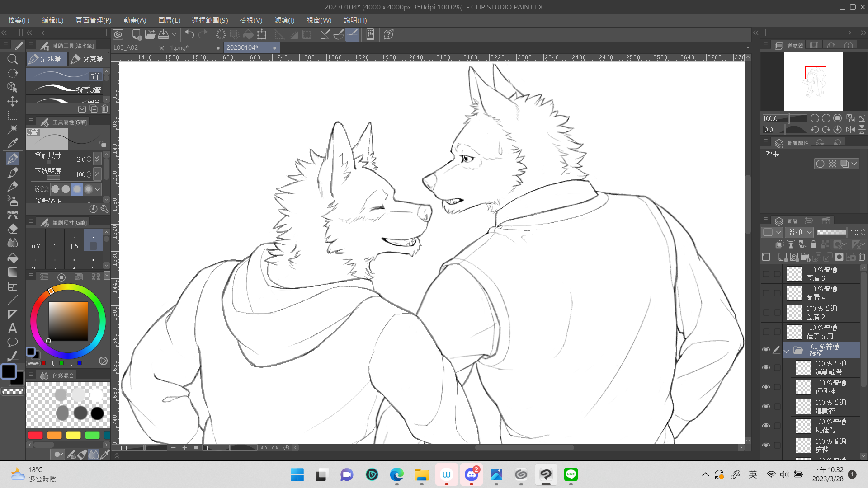Select the Move layer tool
The height and width of the screenshot is (488, 868).
tap(13, 101)
